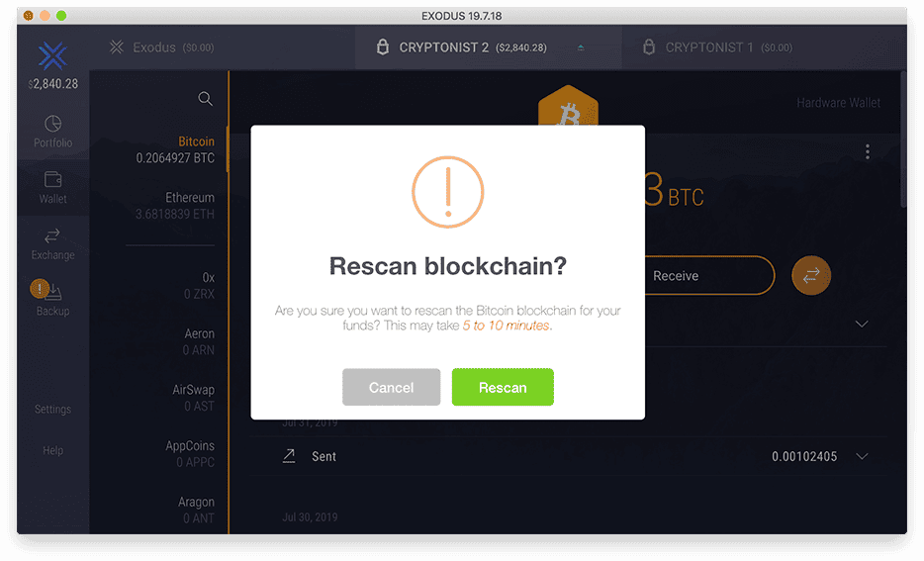Switch to the CRYPTONIST 1 tab
The width and height of the screenshot is (924, 561).
point(717,47)
